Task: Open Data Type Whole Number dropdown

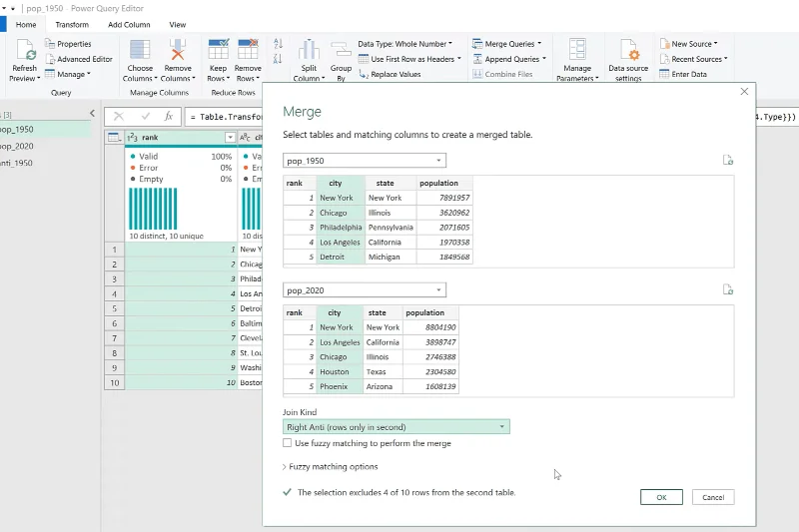Action: coord(405,44)
